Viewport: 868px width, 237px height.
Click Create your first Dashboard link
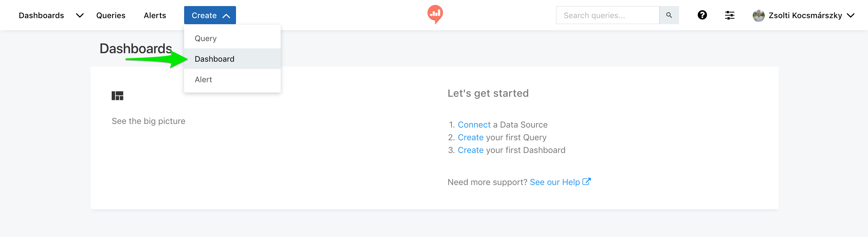471,150
